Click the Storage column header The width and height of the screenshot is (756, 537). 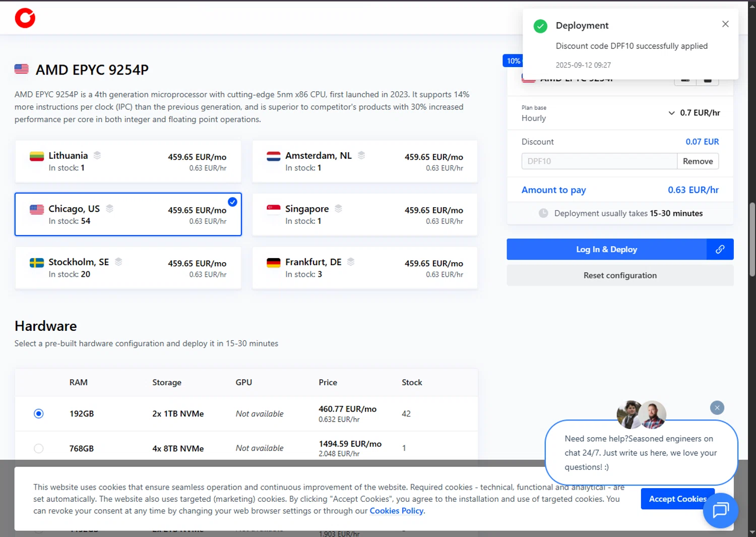coord(167,382)
